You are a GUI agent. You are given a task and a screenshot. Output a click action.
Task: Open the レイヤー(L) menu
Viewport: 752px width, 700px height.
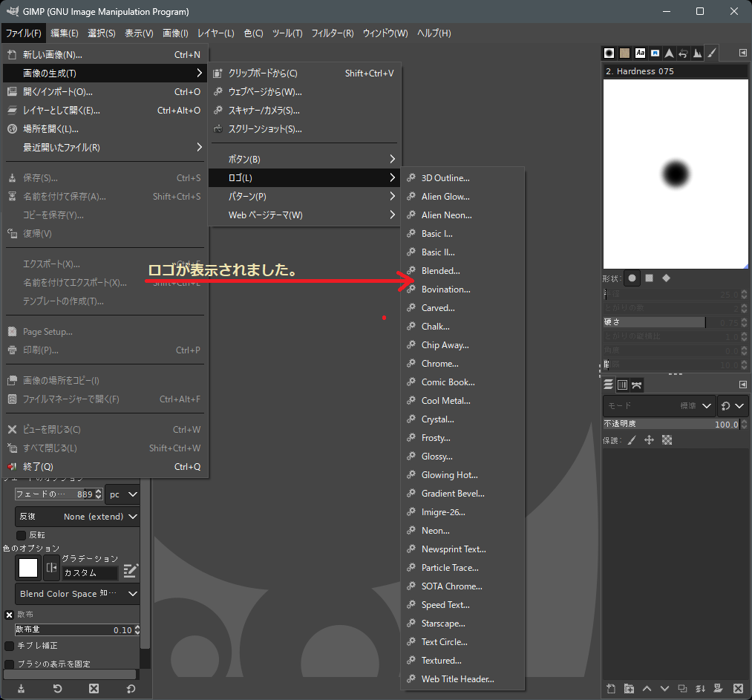[216, 33]
